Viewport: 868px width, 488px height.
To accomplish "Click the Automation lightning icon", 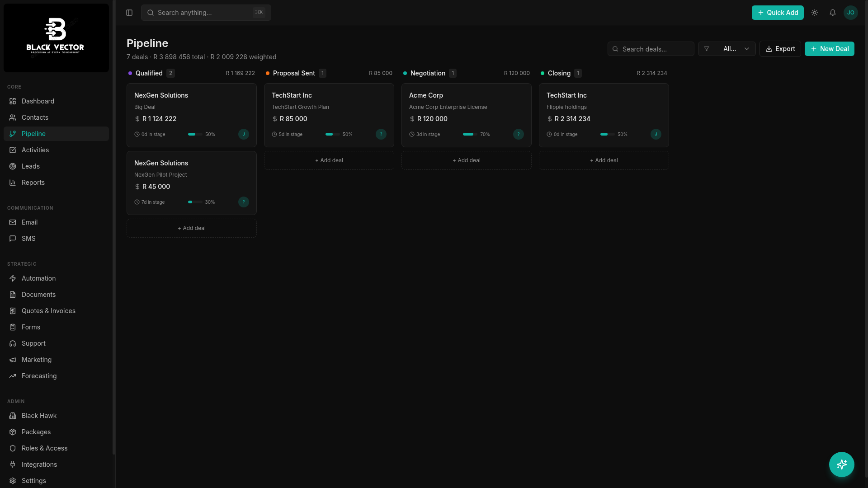I will pos(13,278).
